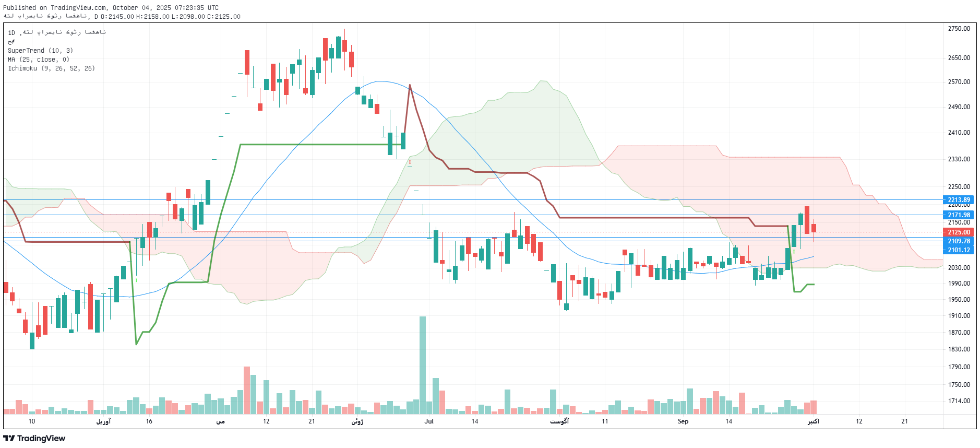Select the اکتبر label on time axis
Image resolution: width=980 pixels, height=448 pixels.
click(x=813, y=421)
